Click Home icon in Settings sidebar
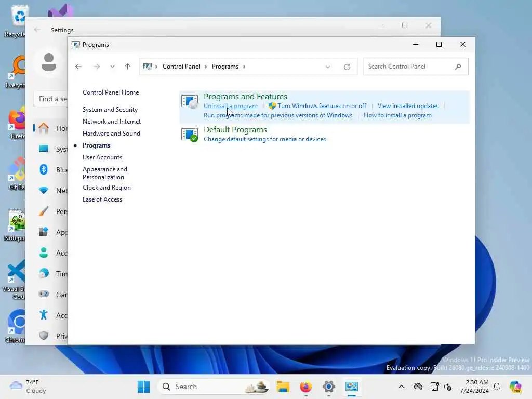This screenshot has width=532, height=399. tap(44, 128)
